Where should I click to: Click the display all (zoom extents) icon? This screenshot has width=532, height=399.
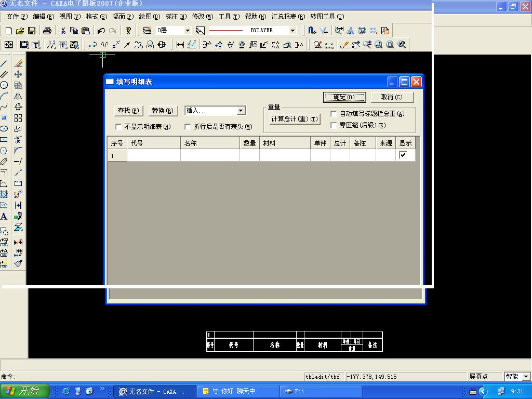click(390, 45)
